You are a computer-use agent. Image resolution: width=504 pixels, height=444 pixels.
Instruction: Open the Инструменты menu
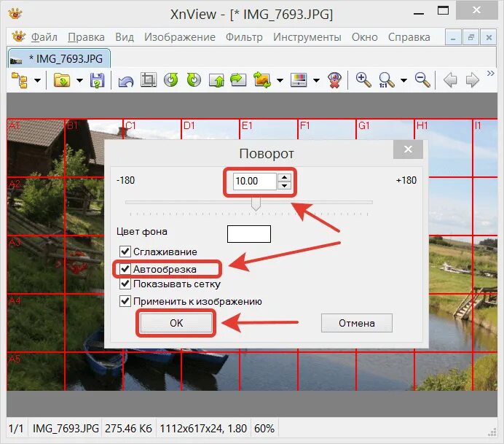click(x=307, y=37)
